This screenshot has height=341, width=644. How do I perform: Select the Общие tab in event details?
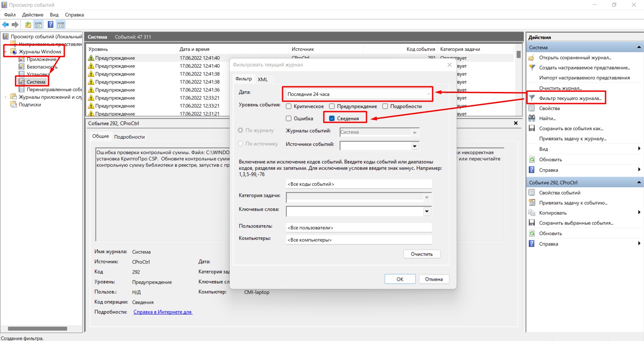pos(100,136)
